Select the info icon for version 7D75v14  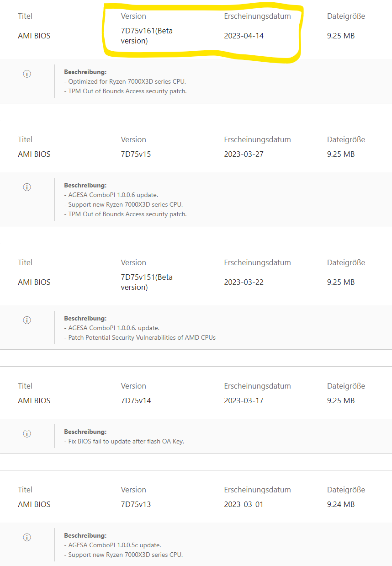click(27, 433)
